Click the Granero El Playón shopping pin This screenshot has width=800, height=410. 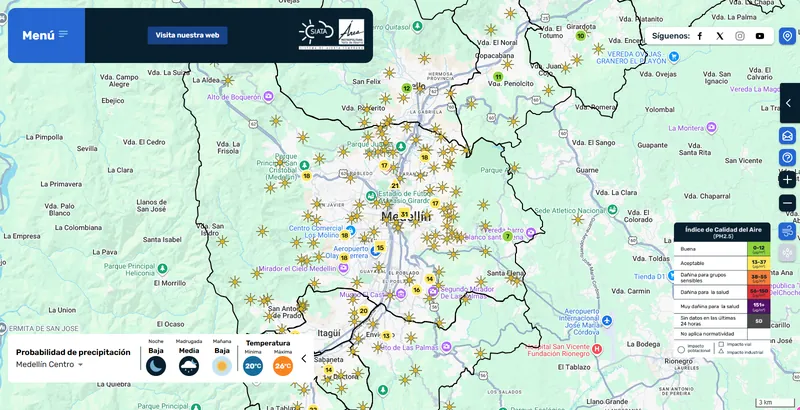coord(674,56)
